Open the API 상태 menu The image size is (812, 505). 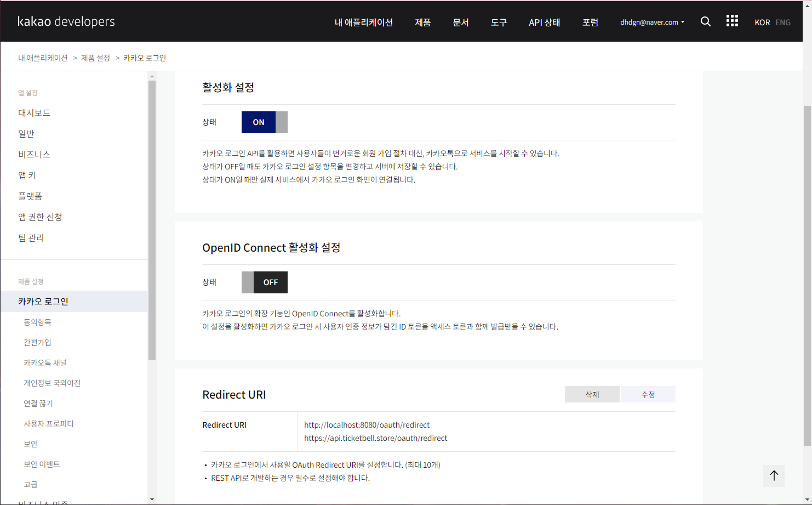(x=545, y=22)
